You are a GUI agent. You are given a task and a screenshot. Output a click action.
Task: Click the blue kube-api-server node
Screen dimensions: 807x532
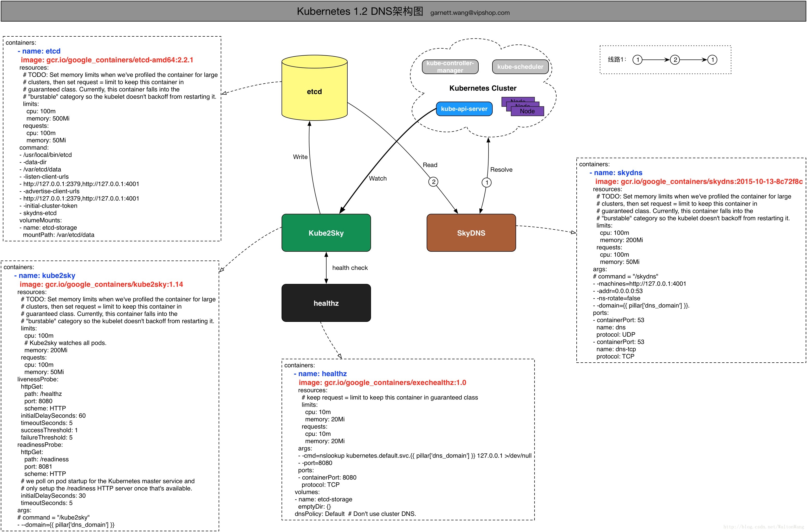pos(464,109)
